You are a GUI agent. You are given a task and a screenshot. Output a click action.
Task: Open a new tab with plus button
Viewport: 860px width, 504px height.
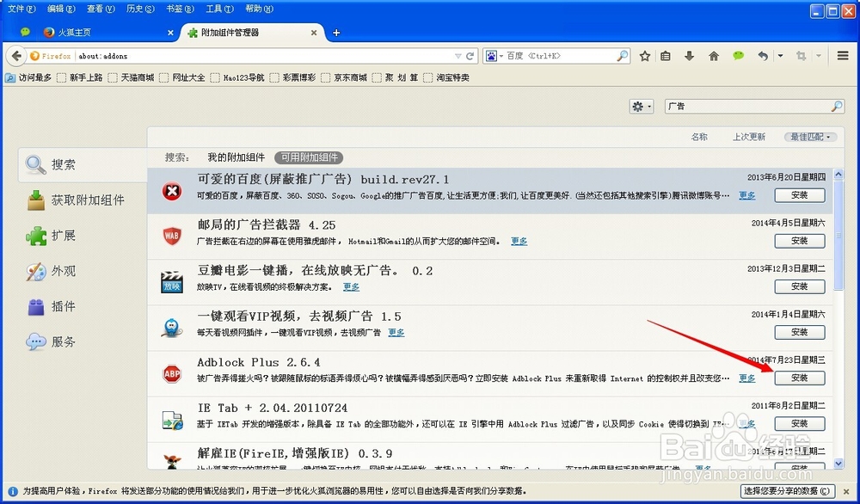tap(336, 33)
